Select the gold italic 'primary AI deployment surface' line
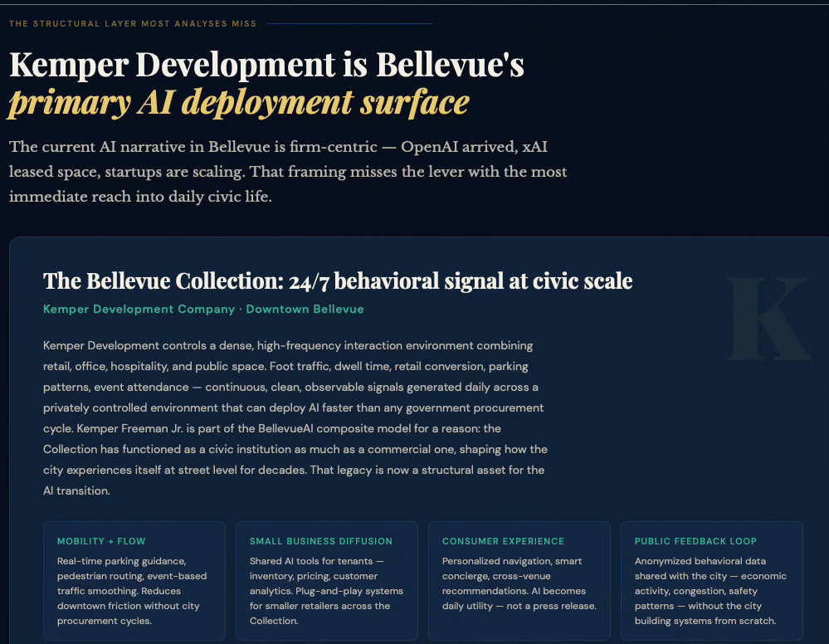 point(239,102)
